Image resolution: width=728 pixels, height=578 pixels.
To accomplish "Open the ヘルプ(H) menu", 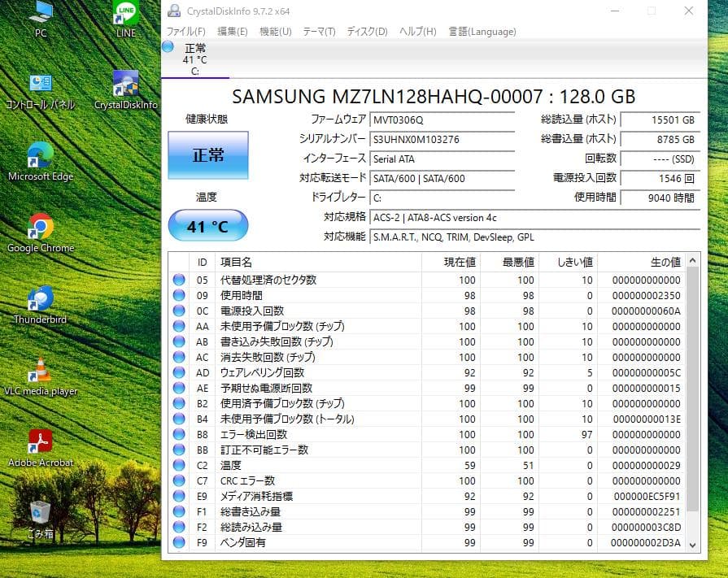I will (x=418, y=32).
